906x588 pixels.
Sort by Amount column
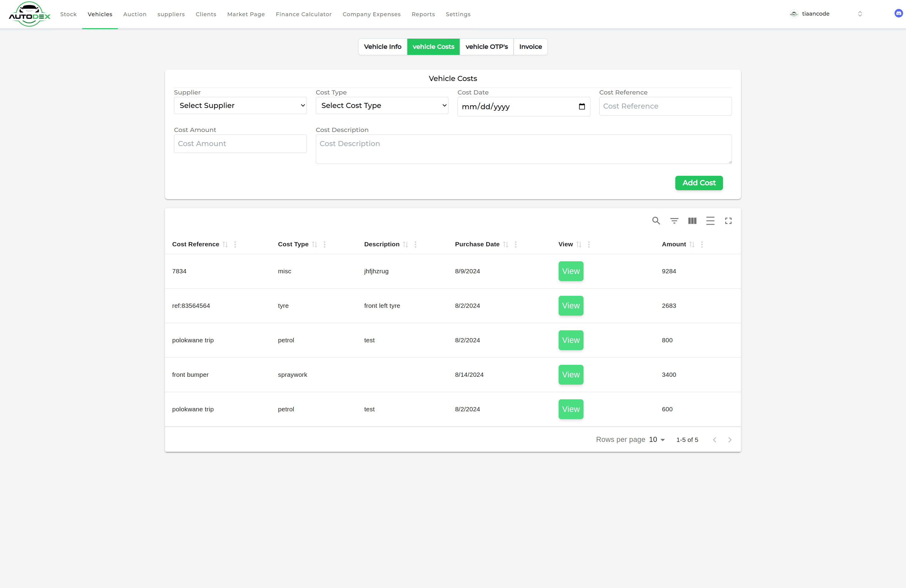(x=692, y=244)
